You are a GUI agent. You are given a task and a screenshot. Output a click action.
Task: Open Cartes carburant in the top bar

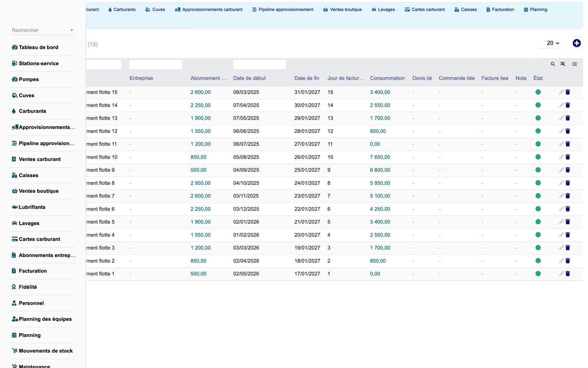coord(425,9)
